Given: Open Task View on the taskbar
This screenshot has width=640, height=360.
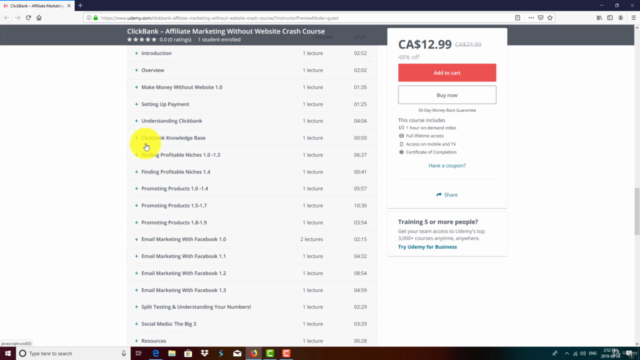Looking at the screenshot, I should [138, 353].
